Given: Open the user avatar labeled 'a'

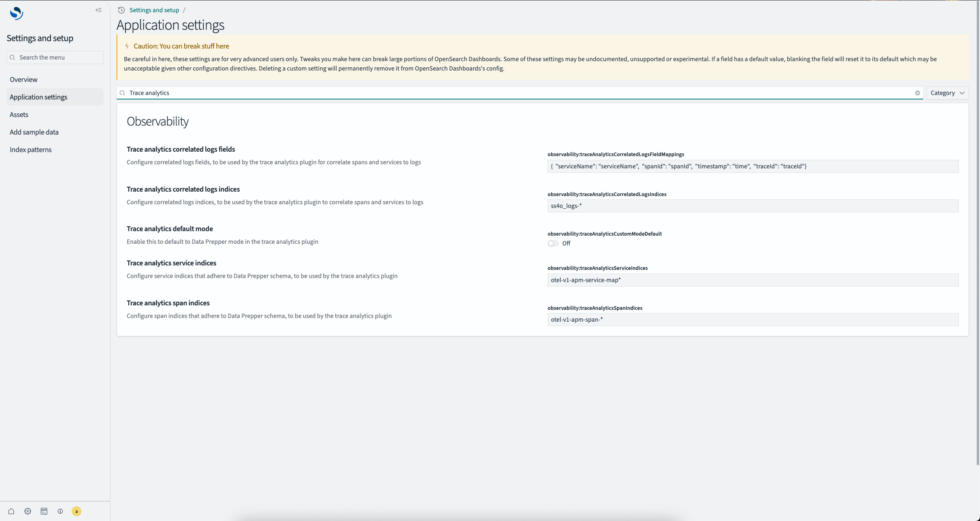Looking at the screenshot, I should pos(76,511).
